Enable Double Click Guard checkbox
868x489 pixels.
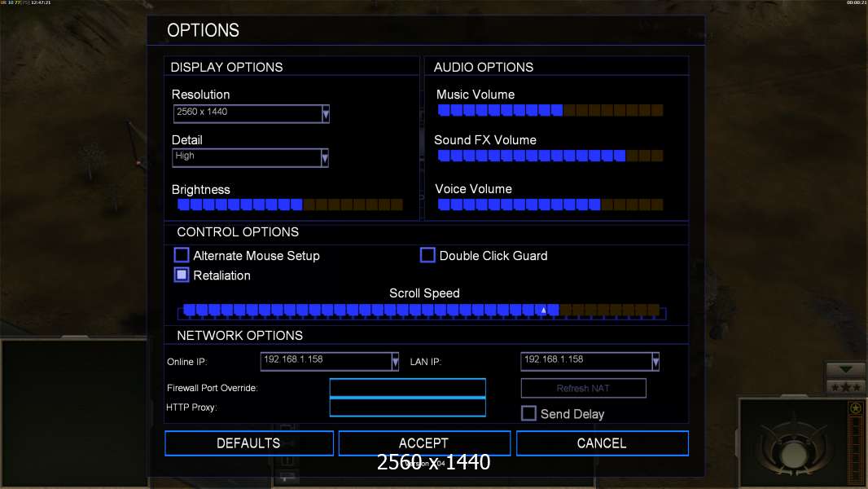click(x=427, y=255)
